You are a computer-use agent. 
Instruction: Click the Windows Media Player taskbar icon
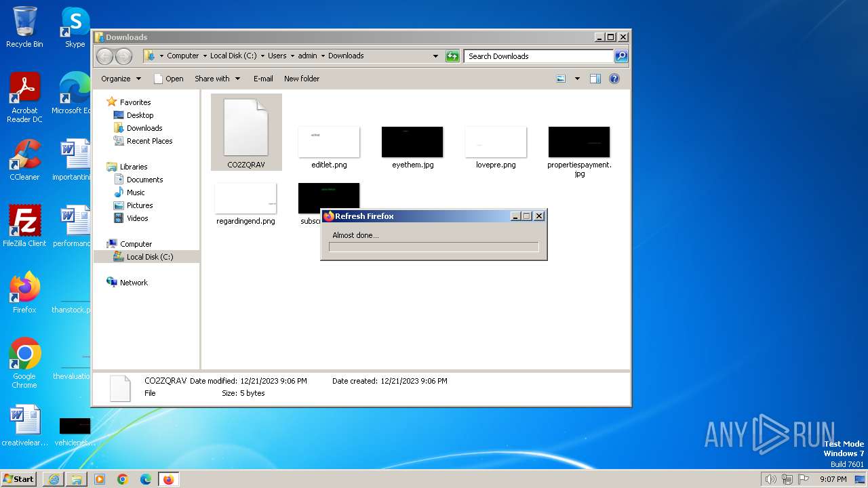pyautogui.click(x=100, y=479)
